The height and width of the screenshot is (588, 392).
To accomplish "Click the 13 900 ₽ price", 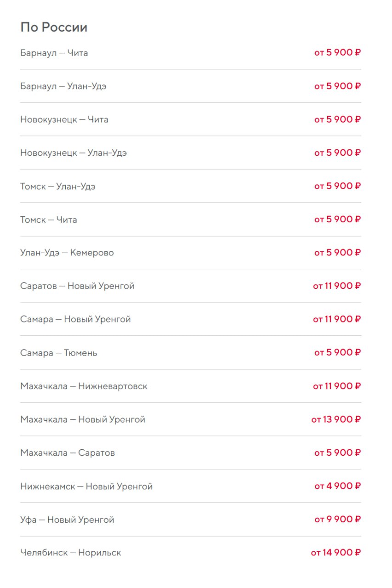I will (x=336, y=419).
